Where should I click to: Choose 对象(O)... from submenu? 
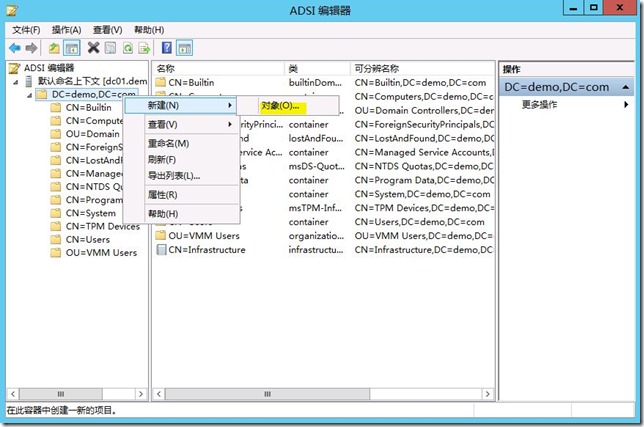[288, 106]
